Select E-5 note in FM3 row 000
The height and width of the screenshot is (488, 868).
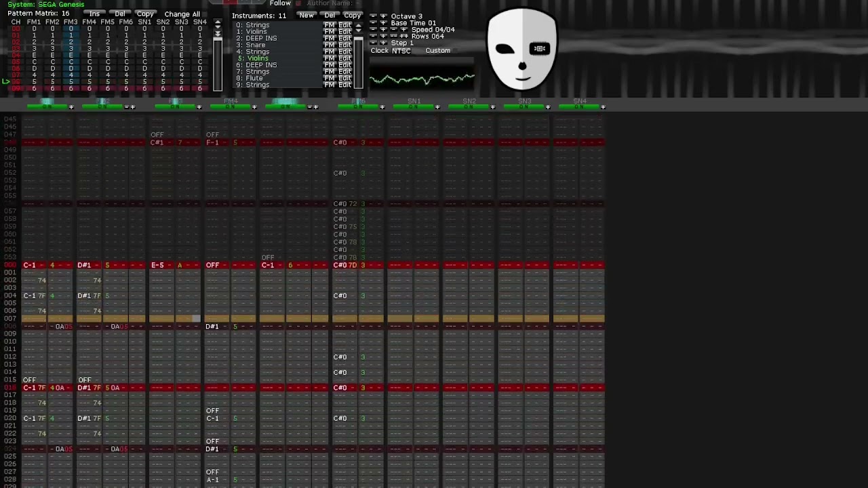157,265
